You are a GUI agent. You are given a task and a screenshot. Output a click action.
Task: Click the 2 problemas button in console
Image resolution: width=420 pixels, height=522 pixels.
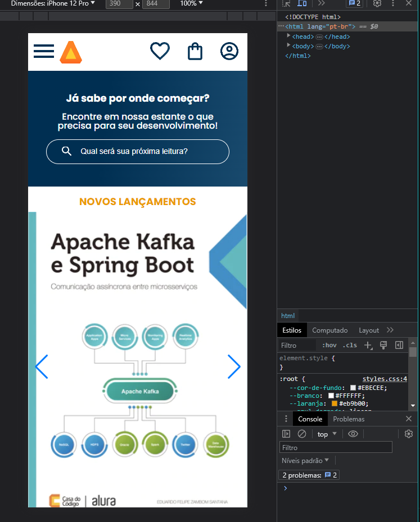click(x=309, y=475)
